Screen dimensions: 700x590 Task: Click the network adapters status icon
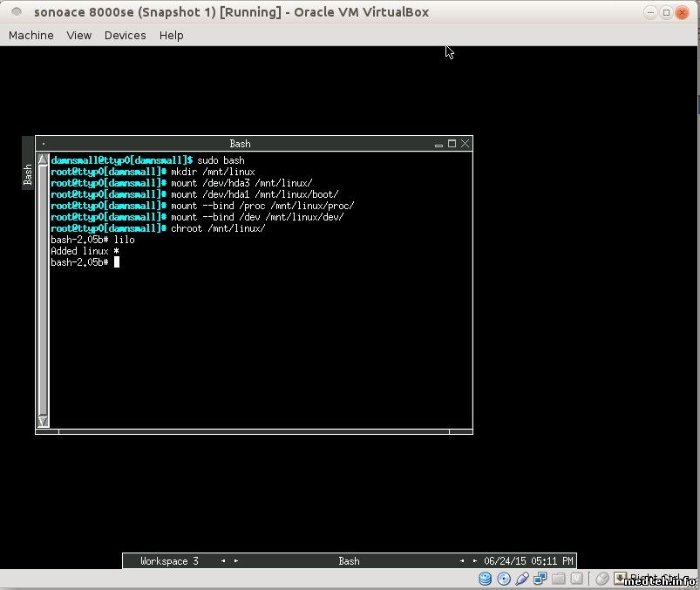click(x=540, y=579)
